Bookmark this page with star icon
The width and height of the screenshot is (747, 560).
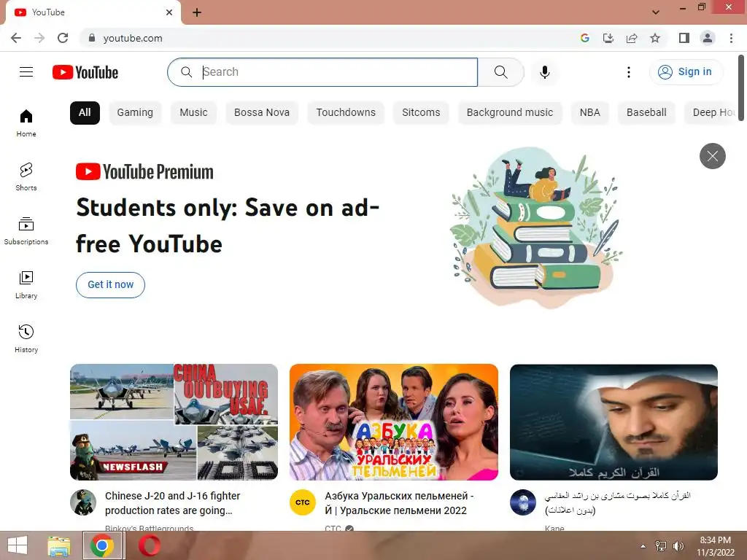coord(655,38)
